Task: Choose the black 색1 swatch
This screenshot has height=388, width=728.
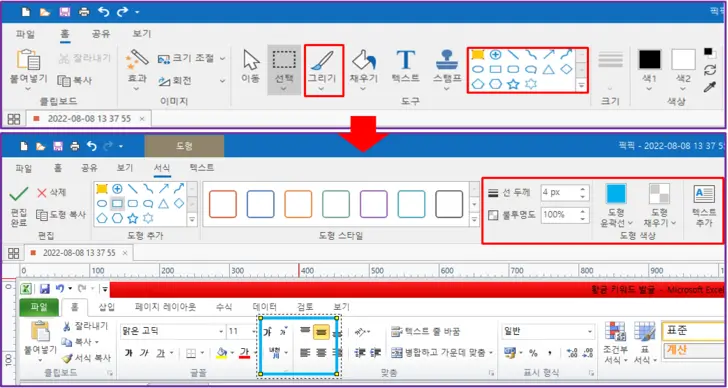Action: (649, 60)
